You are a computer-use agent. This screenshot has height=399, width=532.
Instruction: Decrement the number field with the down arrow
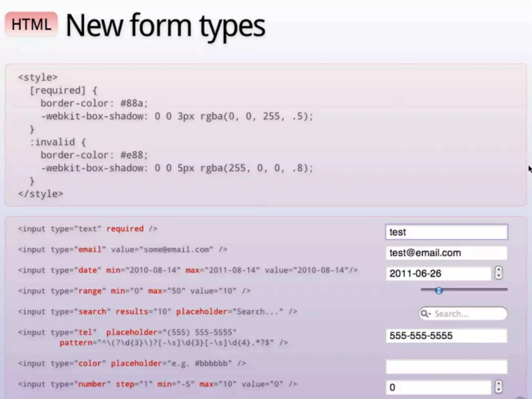pyautogui.click(x=498, y=390)
